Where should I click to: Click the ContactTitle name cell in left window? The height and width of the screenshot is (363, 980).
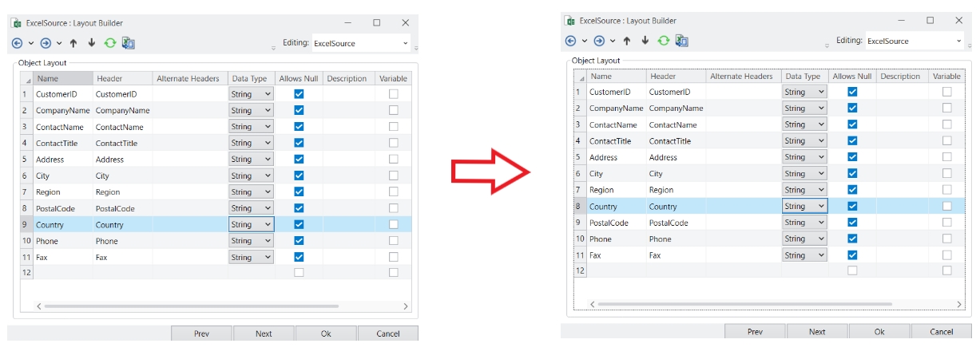[63, 144]
